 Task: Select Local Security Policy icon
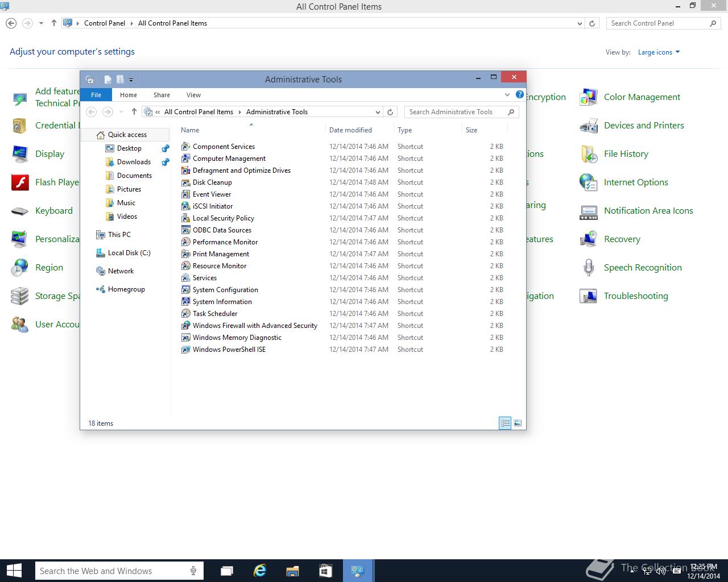185,218
